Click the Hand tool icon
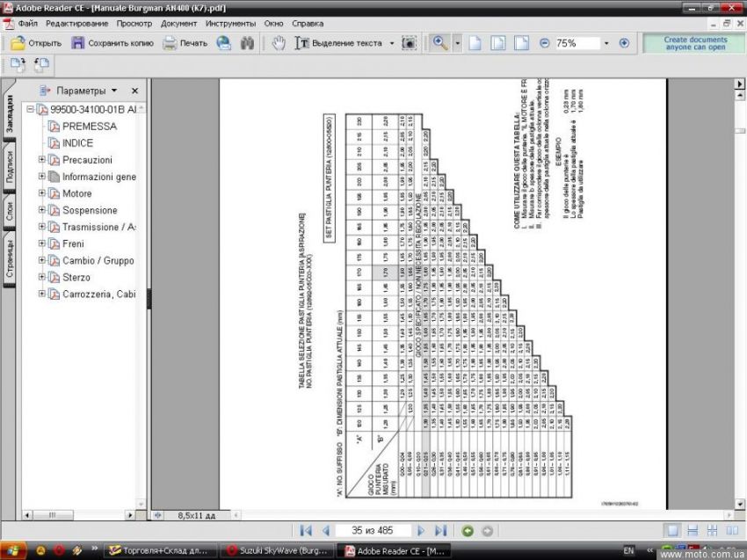Viewport: 747px width, 560px height. coord(278,42)
